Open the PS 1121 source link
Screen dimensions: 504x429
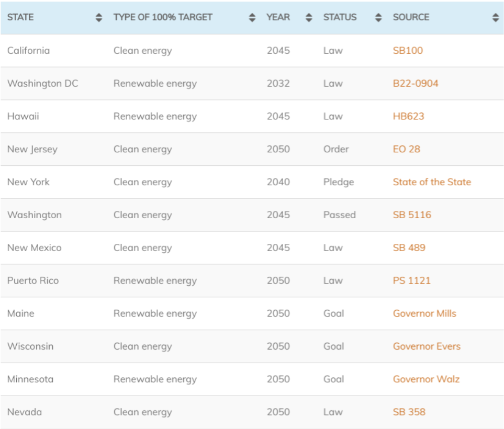(411, 280)
